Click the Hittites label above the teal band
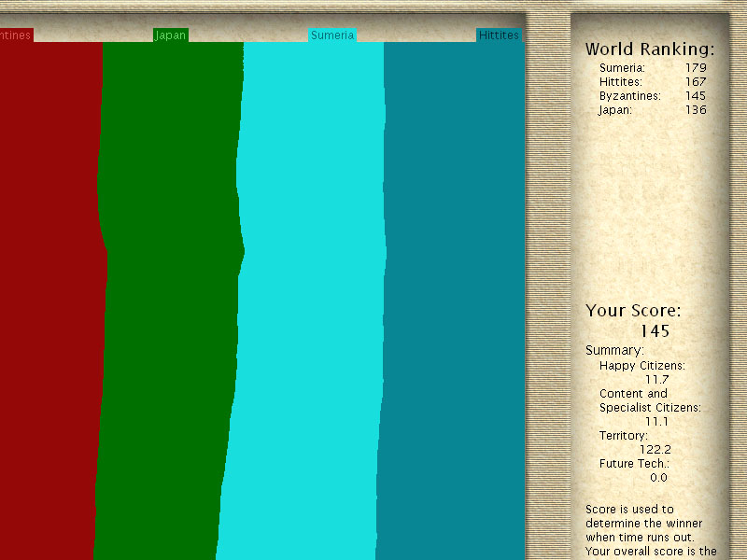Image resolution: width=747 pixels, height=560 pixels. point(498,35)
